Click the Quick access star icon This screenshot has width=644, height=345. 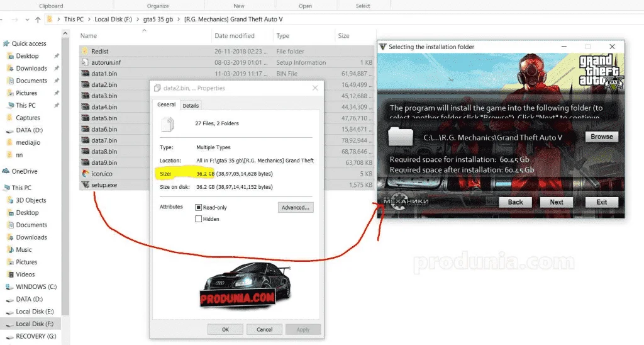pyautogui.click(x=6, y=43)
